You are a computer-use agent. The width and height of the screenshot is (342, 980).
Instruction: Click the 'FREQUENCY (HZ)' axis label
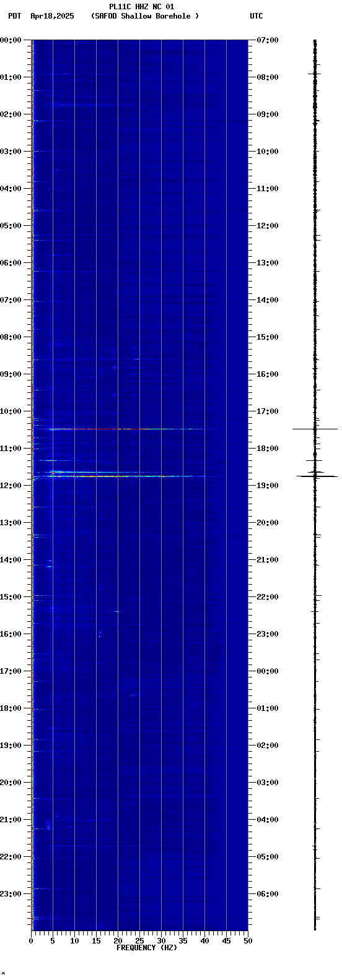[x=147, y=948]
